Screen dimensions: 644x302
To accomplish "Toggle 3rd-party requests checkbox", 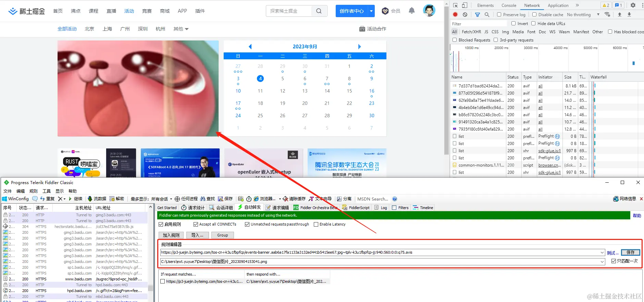I will coord(496,40).
